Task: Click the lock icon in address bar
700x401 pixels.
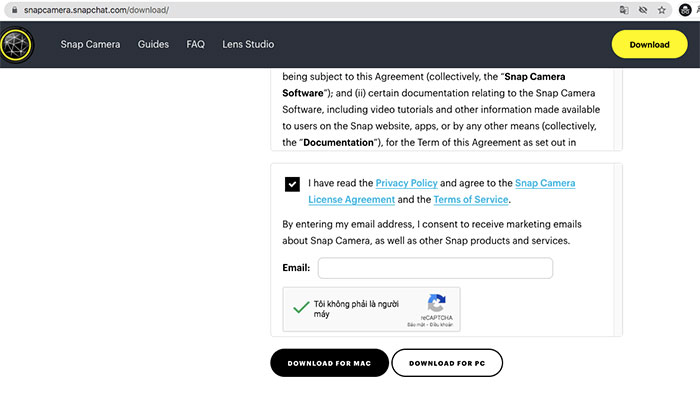Action: click(14, 10)
